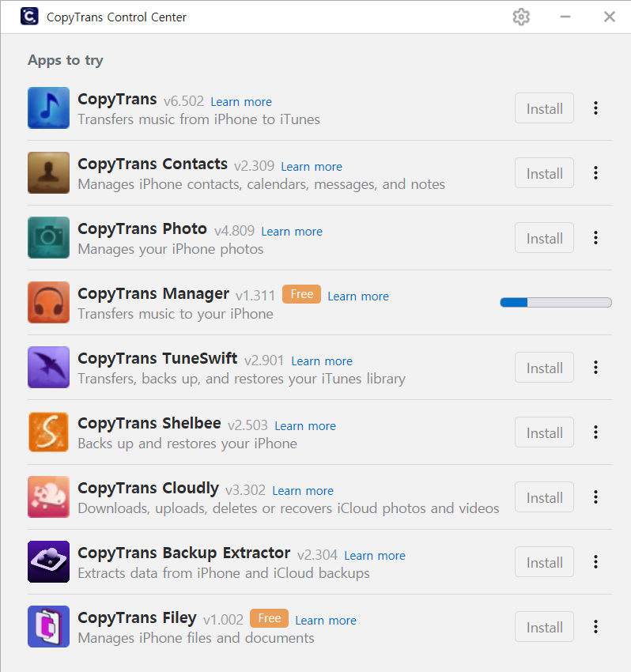631x672 pixels.
Task: Open more options for CopyTrans
Action: point(595,108)
